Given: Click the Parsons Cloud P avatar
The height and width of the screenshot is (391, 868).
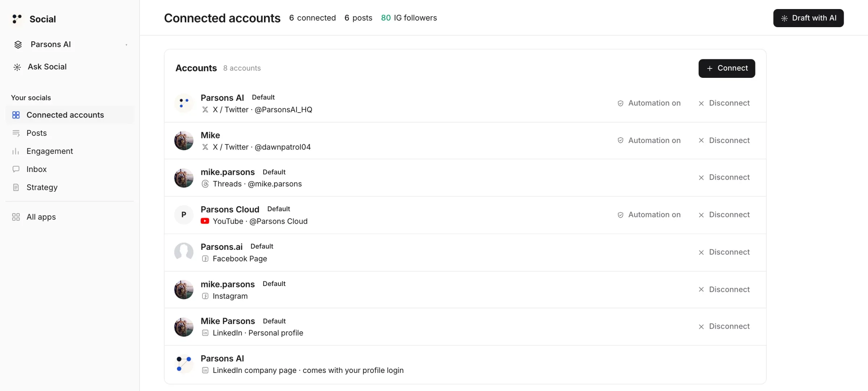Looking at the screenshot, I should 184,215.
